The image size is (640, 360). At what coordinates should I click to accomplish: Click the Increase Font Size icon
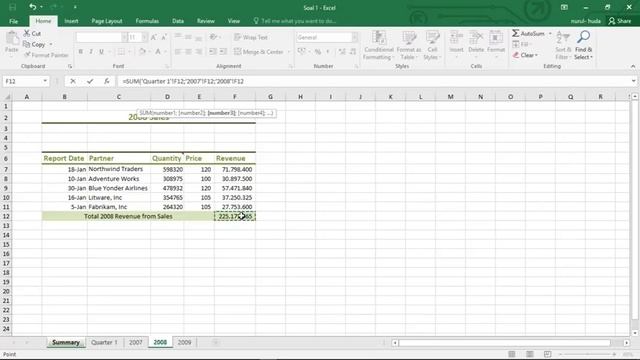coord(154,37)
